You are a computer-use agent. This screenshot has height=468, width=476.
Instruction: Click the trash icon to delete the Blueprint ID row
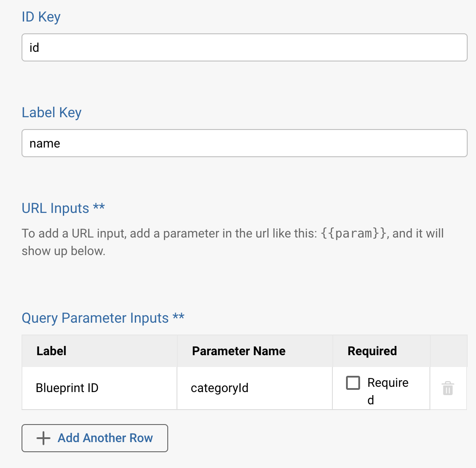448,388
